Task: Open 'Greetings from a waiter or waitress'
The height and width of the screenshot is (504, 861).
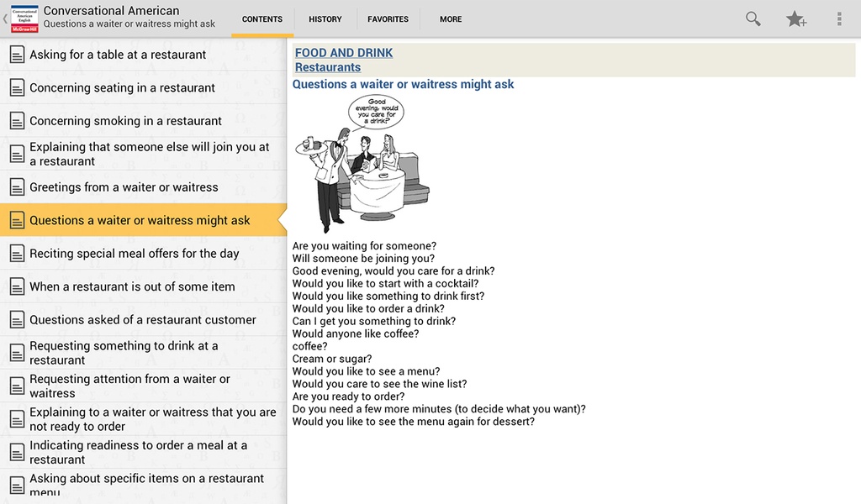Action: [x=143, y=187]
